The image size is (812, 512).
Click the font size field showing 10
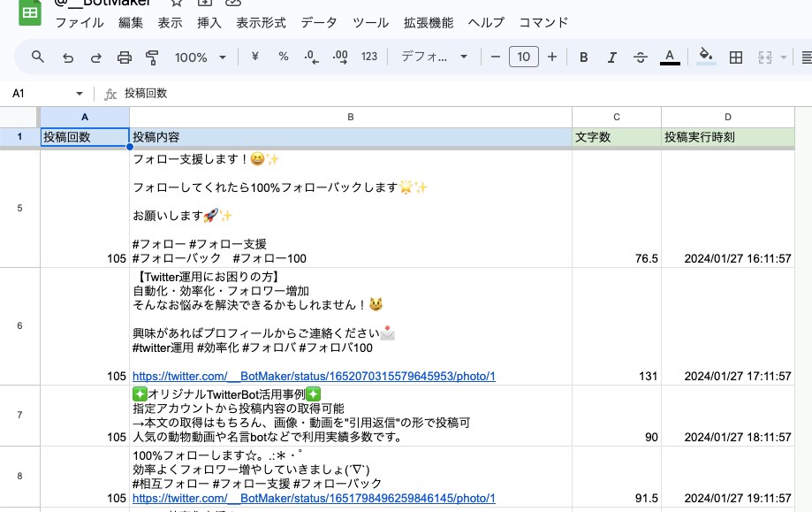pyautogui.click(x=524, y=57)
